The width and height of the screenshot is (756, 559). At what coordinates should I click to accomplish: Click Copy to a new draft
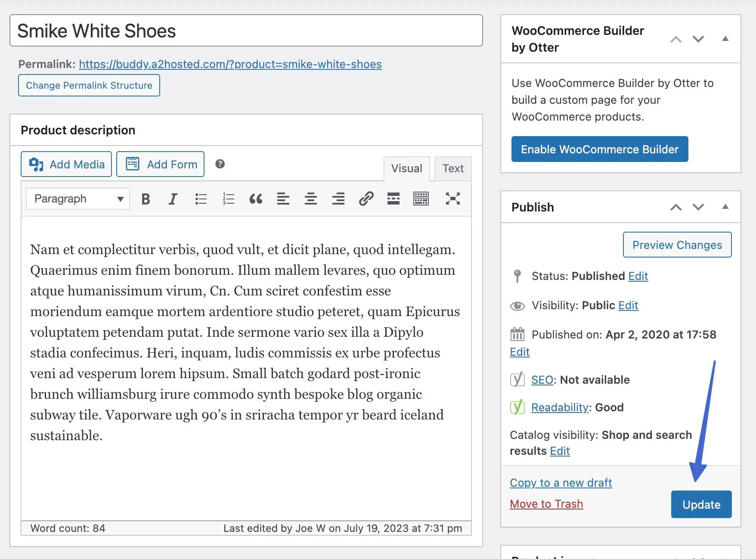pyautogui.click(x=561, y=483)
